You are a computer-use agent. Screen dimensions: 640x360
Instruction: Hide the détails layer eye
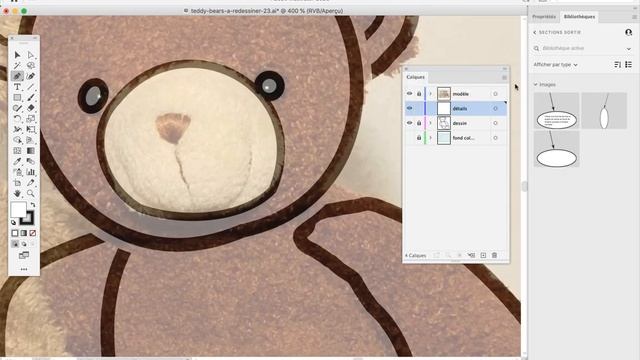[409, 109]
